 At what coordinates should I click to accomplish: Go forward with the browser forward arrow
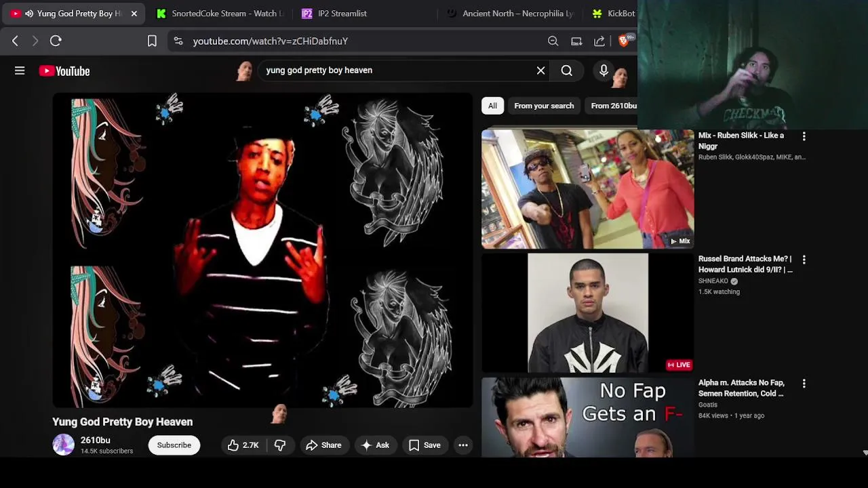(35, 41)
